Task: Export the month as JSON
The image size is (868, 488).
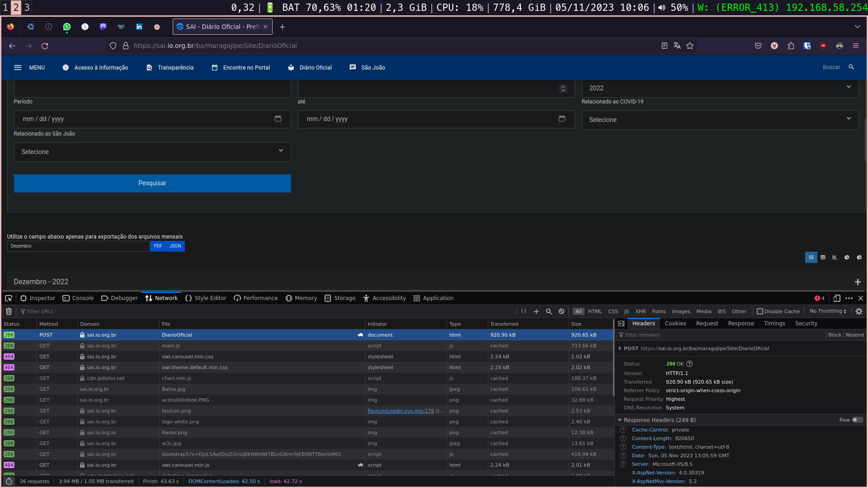Action: [x=175, y=246]
